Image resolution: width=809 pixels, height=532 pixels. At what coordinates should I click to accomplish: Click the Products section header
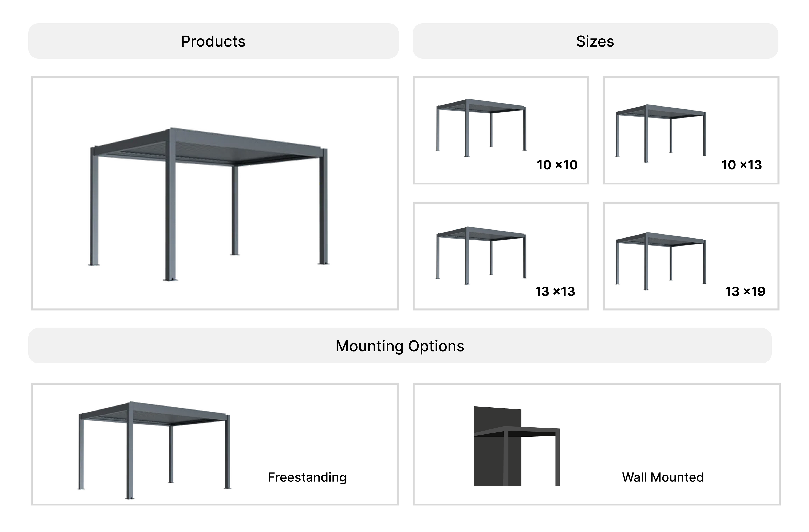(x=213, y=41)
